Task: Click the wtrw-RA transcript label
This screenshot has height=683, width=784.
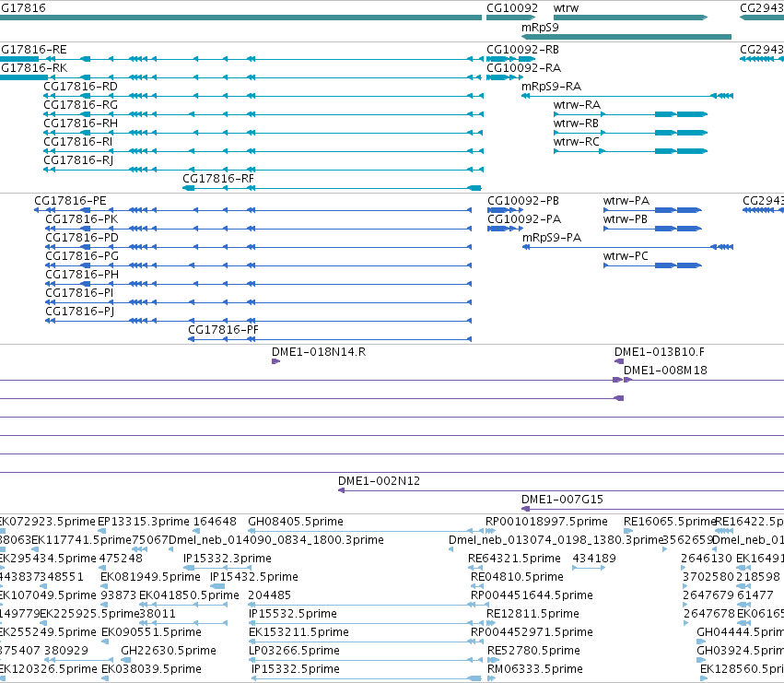Action: click(x=577, y=105)
